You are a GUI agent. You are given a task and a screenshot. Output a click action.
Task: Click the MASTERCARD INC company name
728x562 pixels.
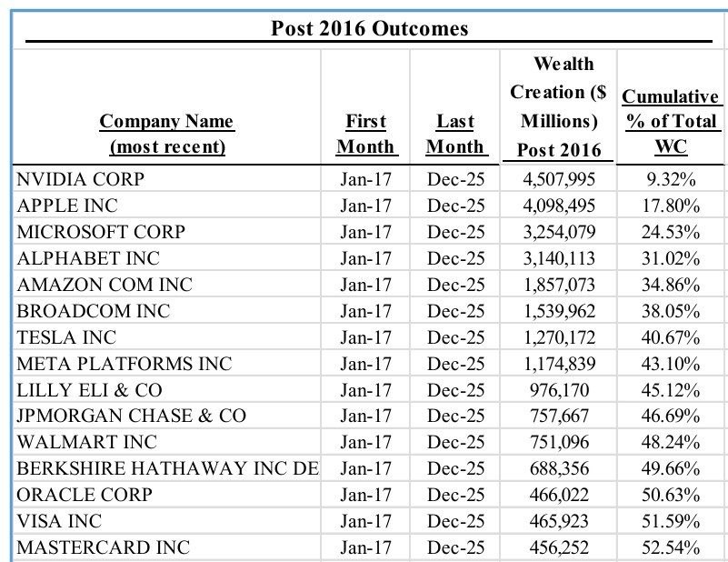pyautogui.click(x=104, y=548)
